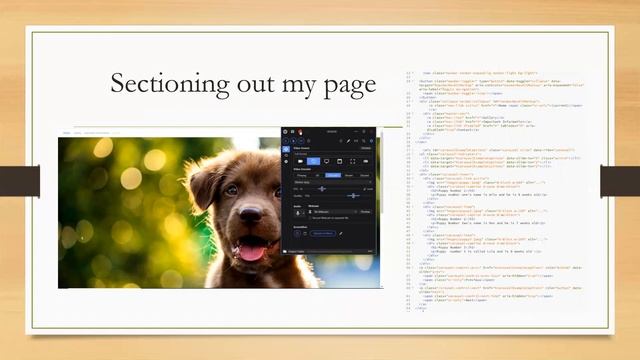Toggle the lock checkbox next to the FPS slider
Image resolution: width=640 pixels, height=360 pixels.
(364, 189)
